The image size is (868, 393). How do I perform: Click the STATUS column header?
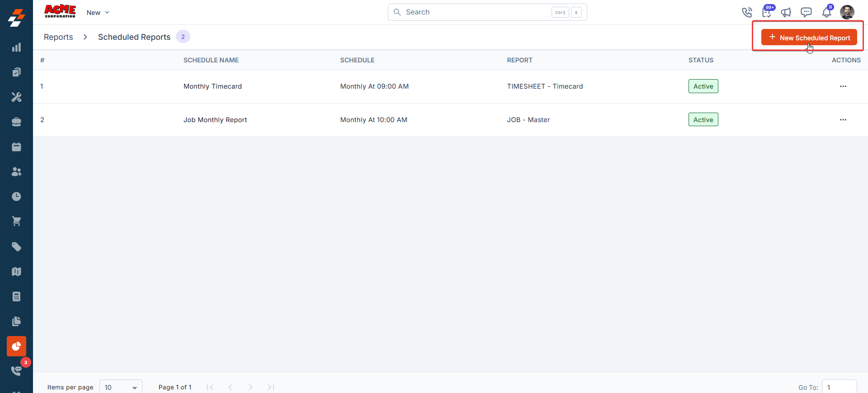click(x=701, y=60)
